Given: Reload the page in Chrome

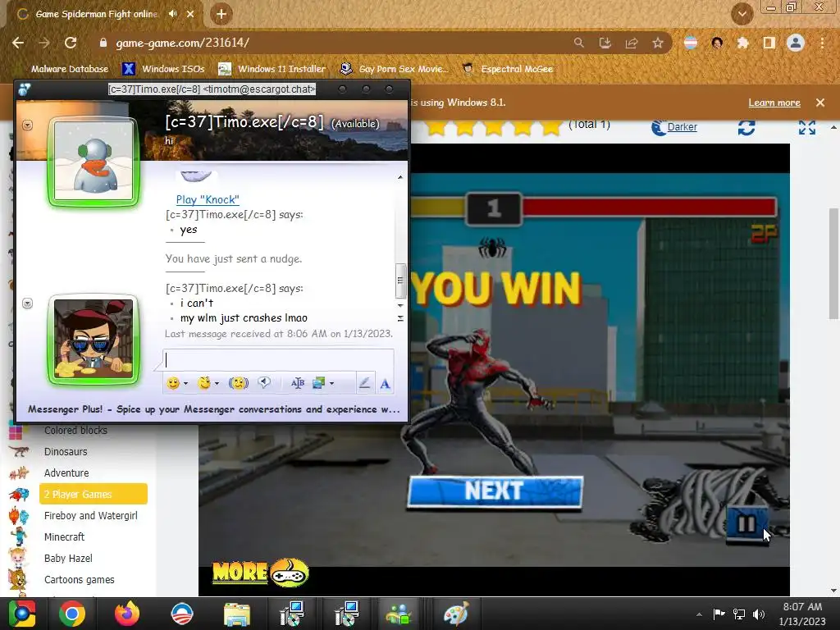Looking at the screenshot, I should tap(71, 43).
